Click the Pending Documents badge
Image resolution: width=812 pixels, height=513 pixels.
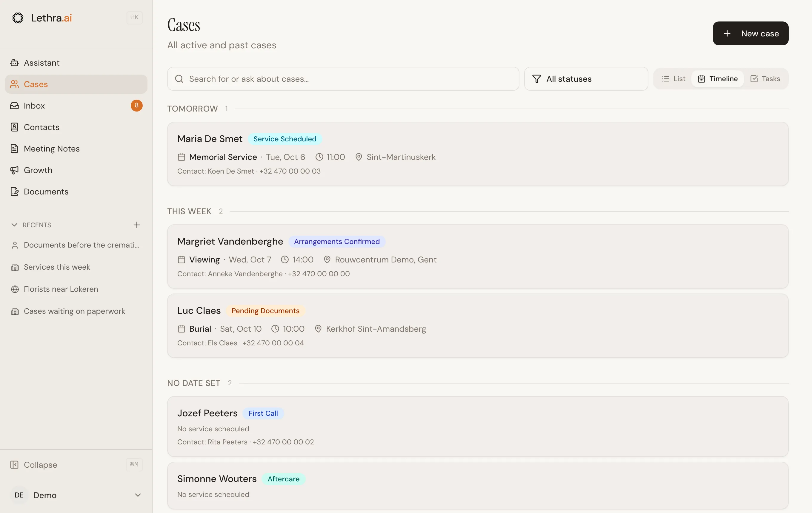(265, 310)
